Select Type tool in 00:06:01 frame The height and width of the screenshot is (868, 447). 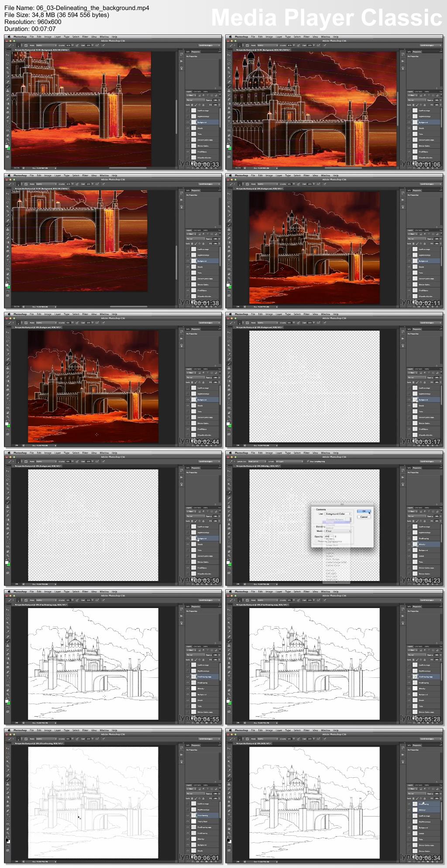point(7,815)
